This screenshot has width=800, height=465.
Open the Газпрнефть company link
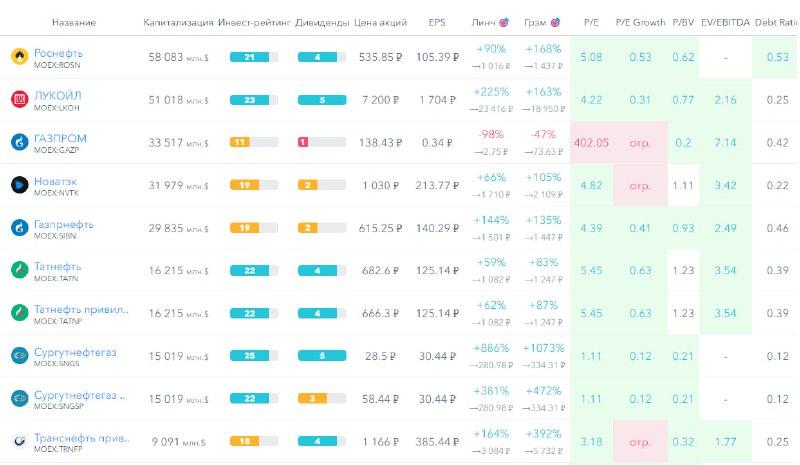[64, 224]
